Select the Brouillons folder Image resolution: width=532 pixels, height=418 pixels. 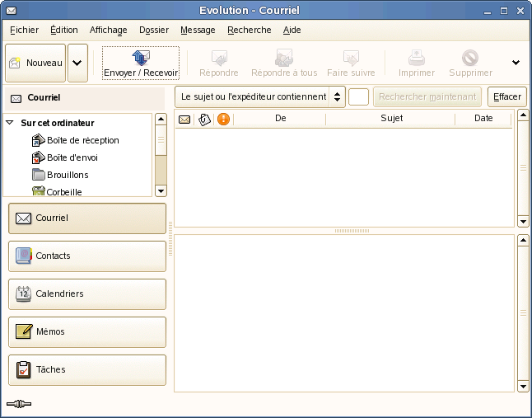(x=68, y=175)
